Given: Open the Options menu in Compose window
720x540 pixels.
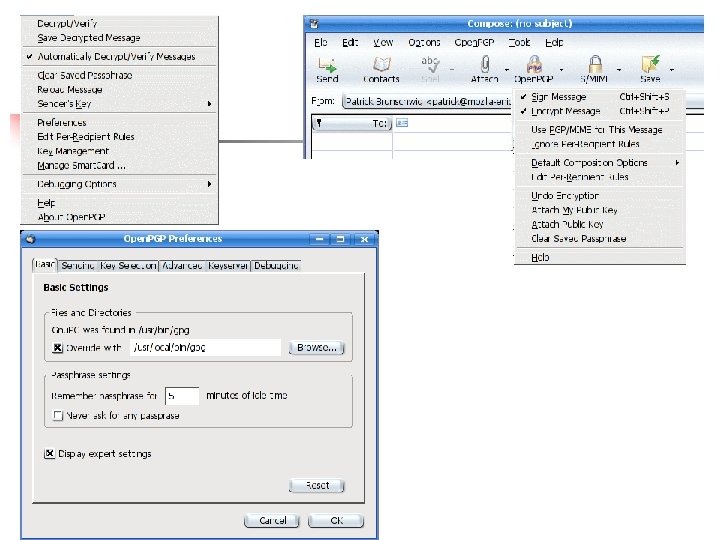Looking at the screenshot, I should click(x=424, y=43).
